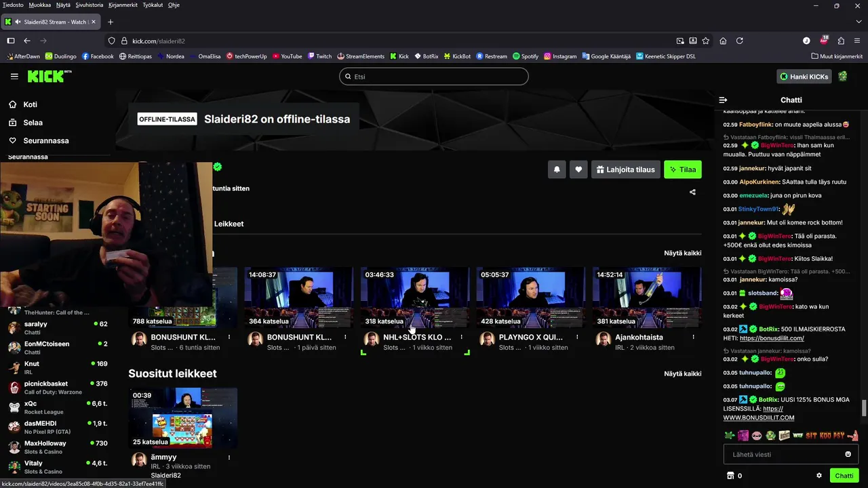
Task: Open Tiedosto menu
Action: coord(13,5)
